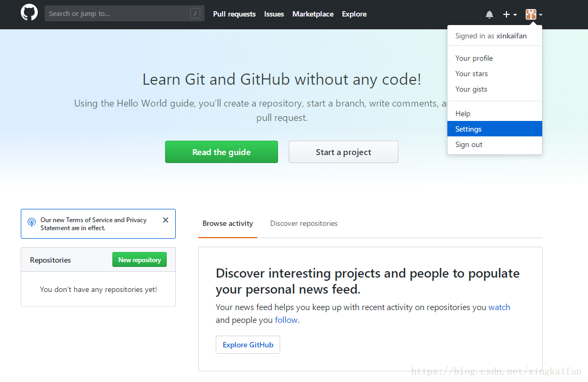Click the GitHub Octocat logo
The width and height of the screenshot is (588, 382).
point(29,13)
